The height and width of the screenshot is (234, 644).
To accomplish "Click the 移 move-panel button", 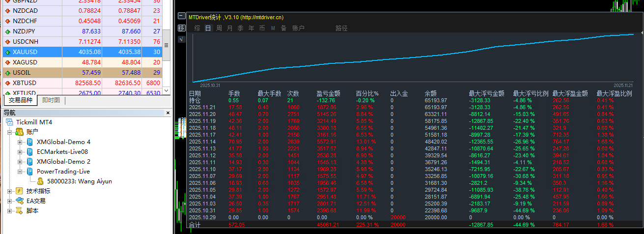I will click(x=181, y=28).
